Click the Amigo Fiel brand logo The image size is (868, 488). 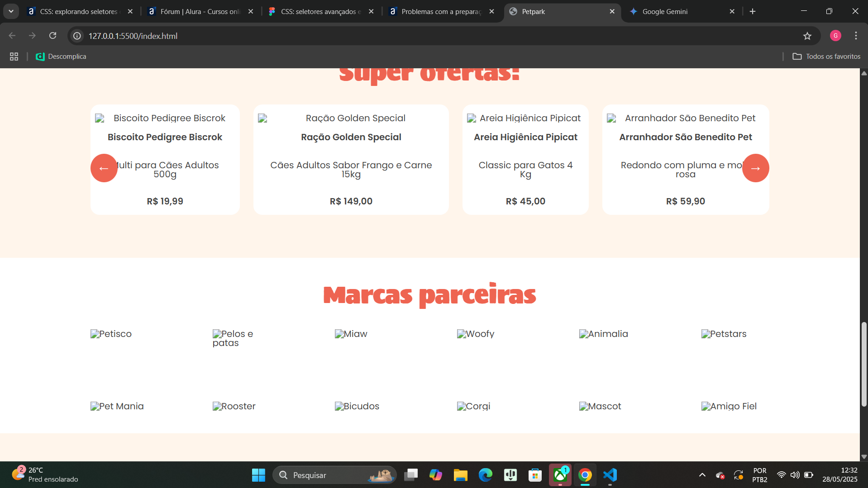[729, 406]
